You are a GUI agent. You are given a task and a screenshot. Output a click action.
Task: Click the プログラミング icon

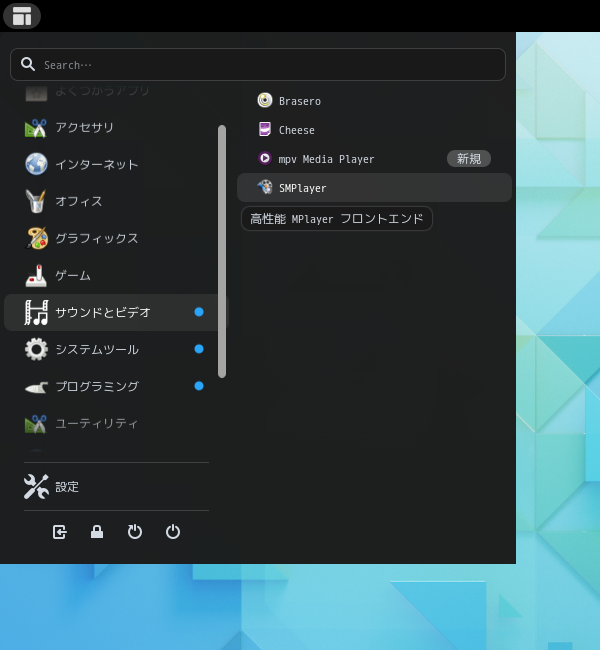[36, 388]
